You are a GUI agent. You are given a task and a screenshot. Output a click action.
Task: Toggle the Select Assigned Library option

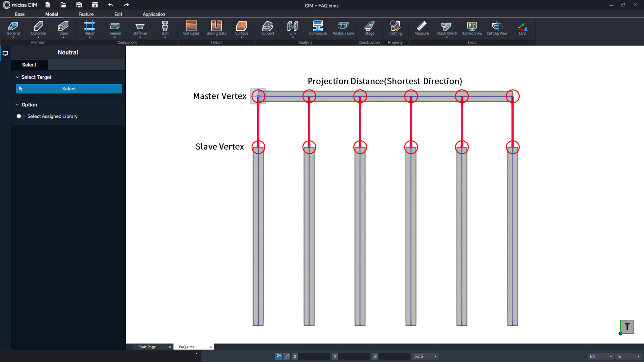pyautogui.click(x=20, y=116)
